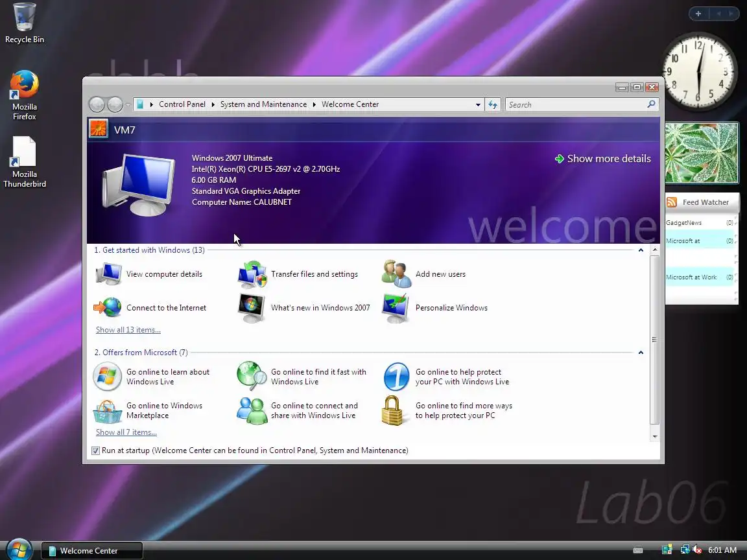Open Personalize Windows text link
Screen dimensions: 747x560
[x=451, y=308]
